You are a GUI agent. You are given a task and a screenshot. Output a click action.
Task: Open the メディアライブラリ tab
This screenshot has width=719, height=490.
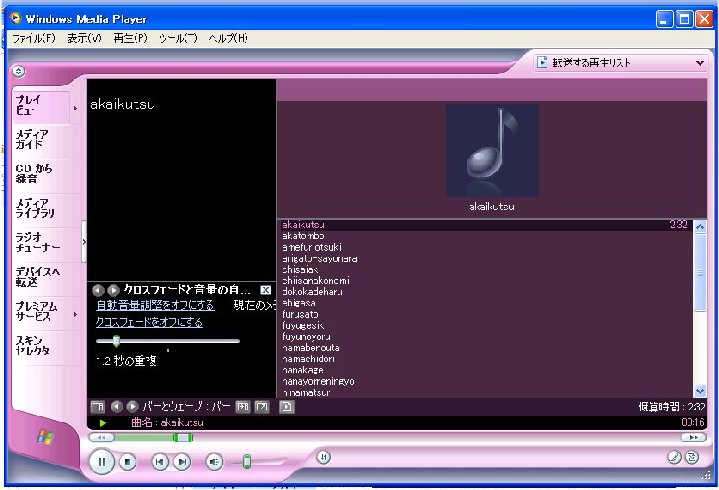click(x=45, y=208)
